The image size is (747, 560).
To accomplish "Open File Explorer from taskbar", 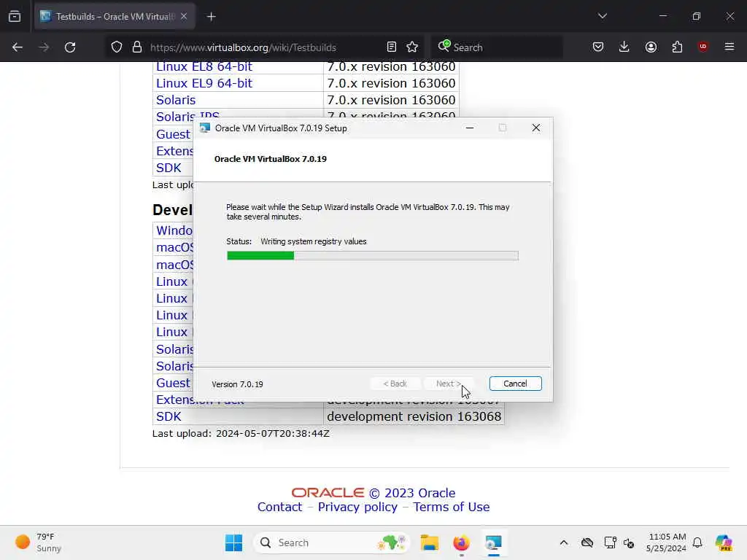I will [429, 542].
